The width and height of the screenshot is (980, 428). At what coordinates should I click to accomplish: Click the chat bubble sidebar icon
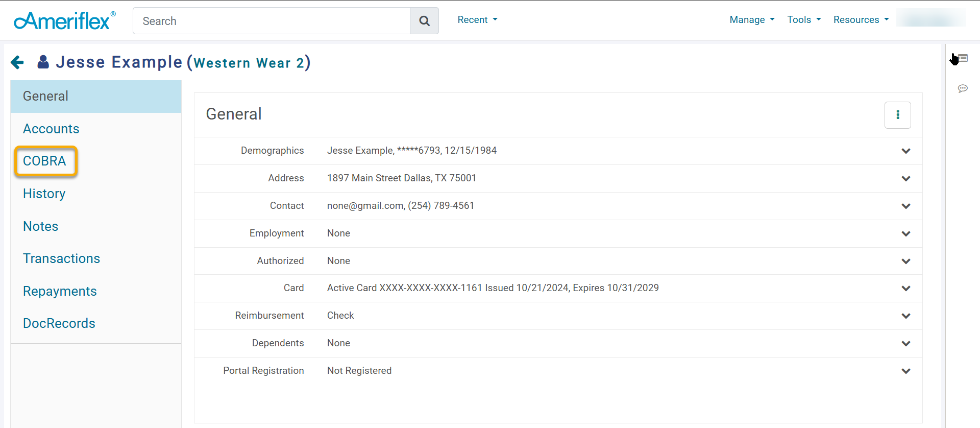coord(963,88)
